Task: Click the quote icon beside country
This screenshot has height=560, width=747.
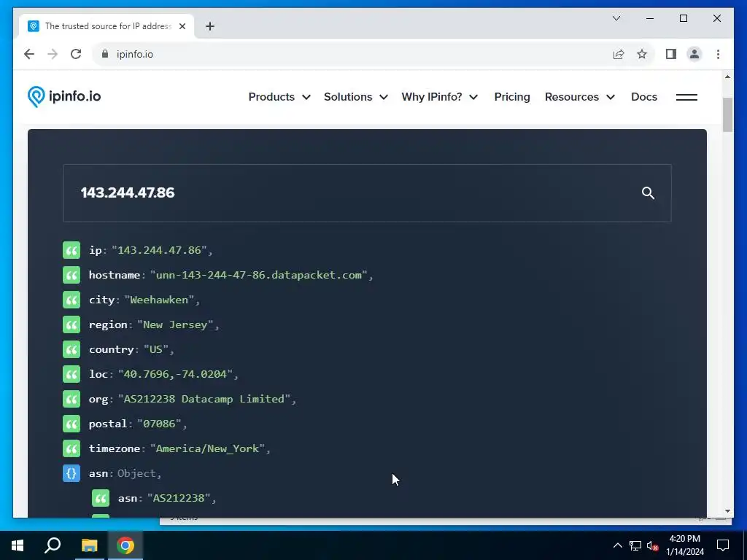Action: click(x=71, y=349)
